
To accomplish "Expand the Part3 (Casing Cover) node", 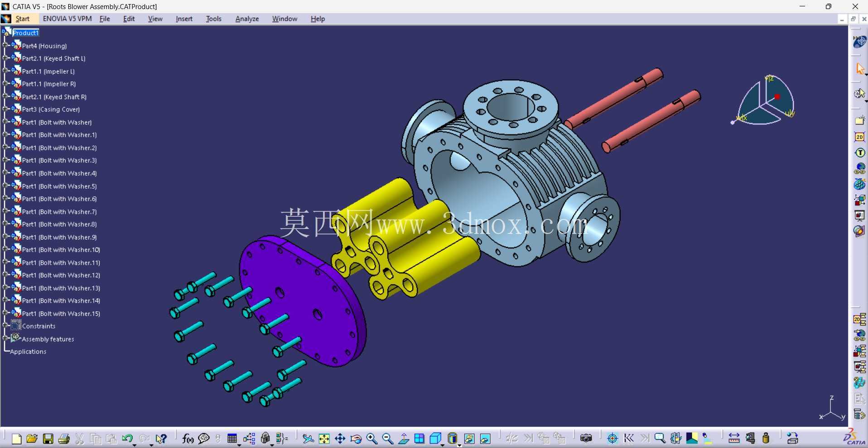I will click(x=5, y=109).
